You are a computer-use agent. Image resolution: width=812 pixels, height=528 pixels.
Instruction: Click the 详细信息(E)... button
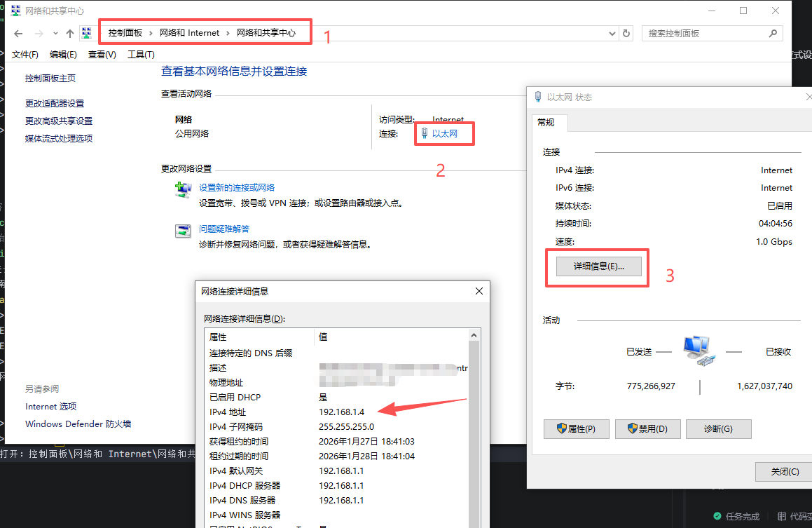[598, 266]
